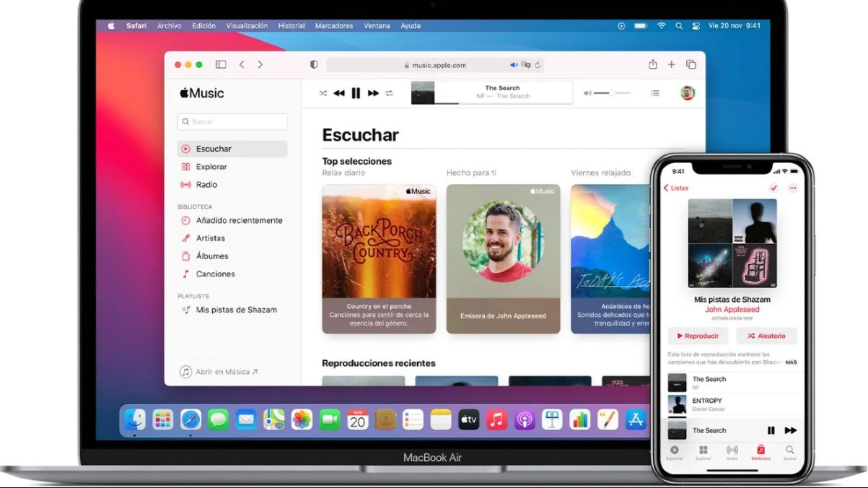Viewport: 868px width, 488px height.
Task: Adjust the web player volume slider
Action: click(612, 93)
